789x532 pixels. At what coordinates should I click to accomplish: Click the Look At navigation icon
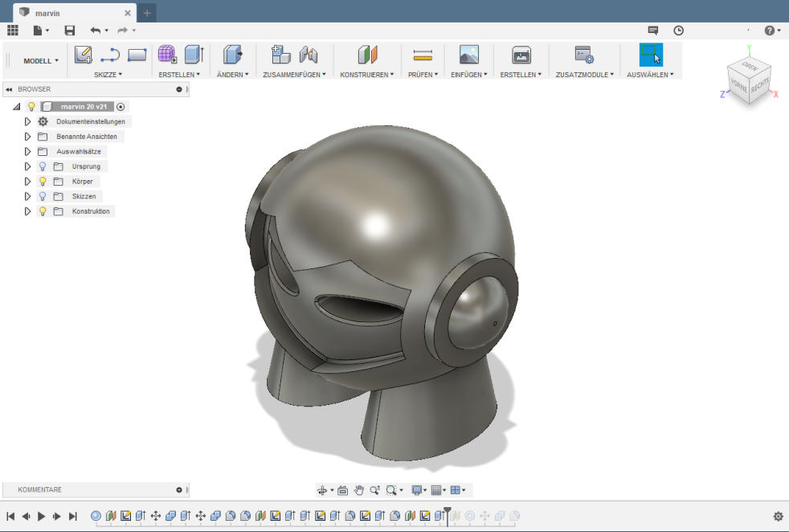click(342, 490)
